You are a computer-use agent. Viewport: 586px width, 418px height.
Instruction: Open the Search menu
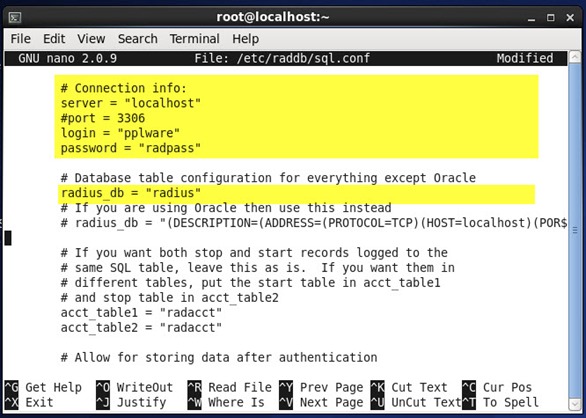(138, 39)
